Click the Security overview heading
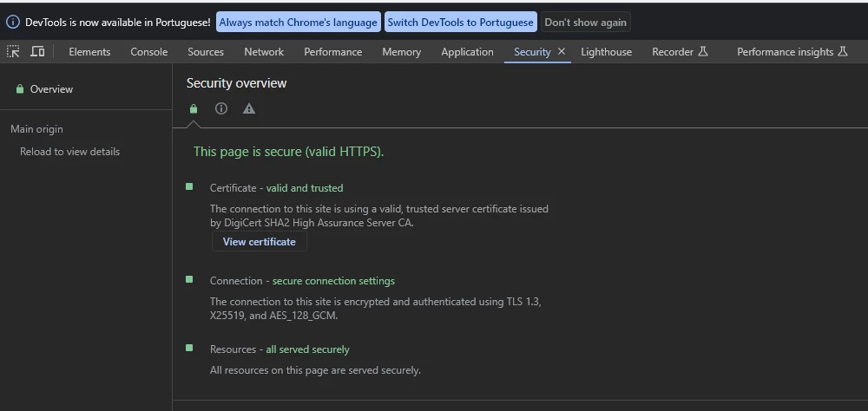The width and height of the screenshot is (868, 411). click(236, 83)
